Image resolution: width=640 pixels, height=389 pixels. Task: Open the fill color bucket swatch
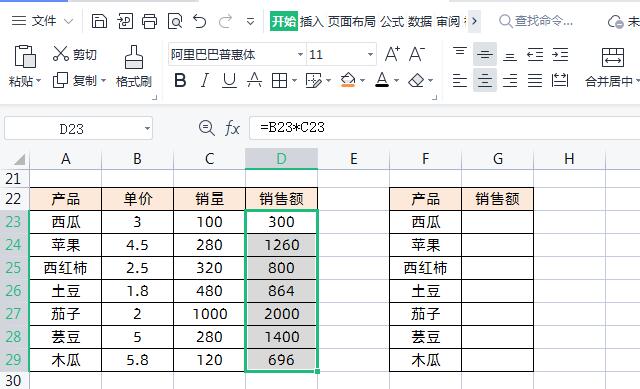[x=348, y=80]
